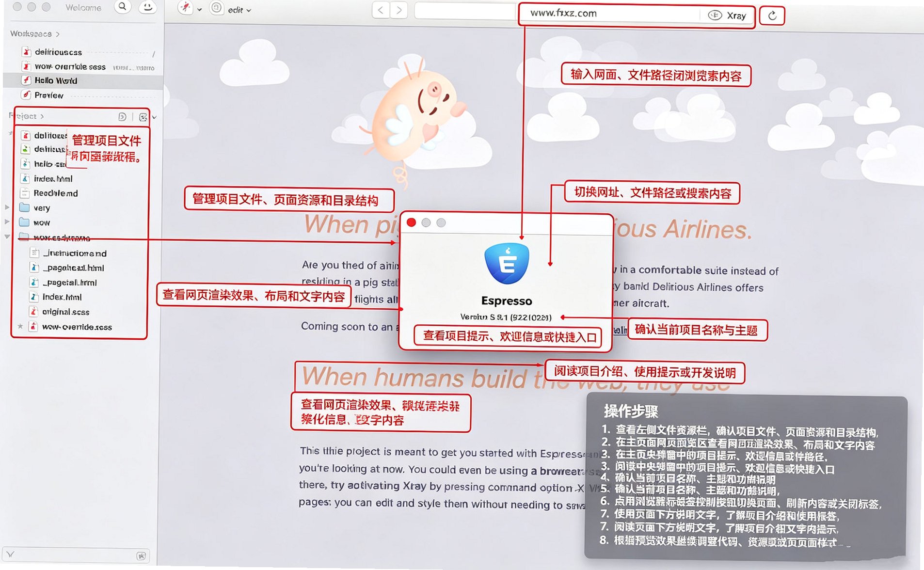Click the text file icon beside _instructions.md
Screen dimensions: 924x570
pos(34,253)
